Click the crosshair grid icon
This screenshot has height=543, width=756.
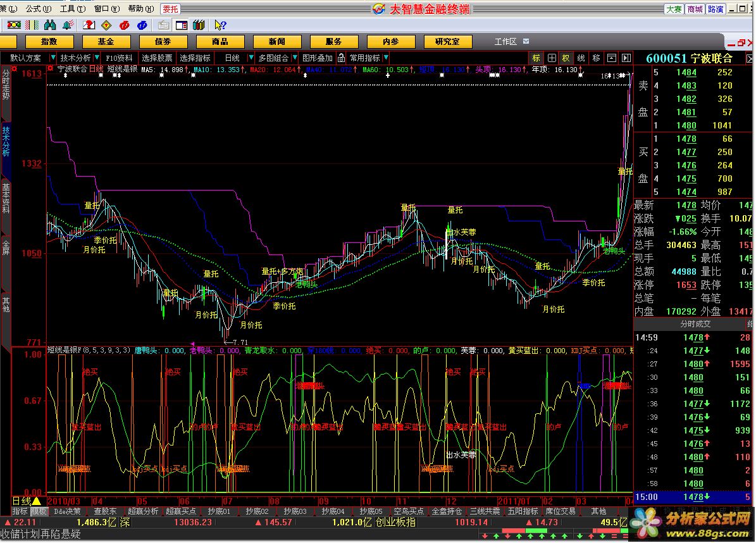click(552, 58)
